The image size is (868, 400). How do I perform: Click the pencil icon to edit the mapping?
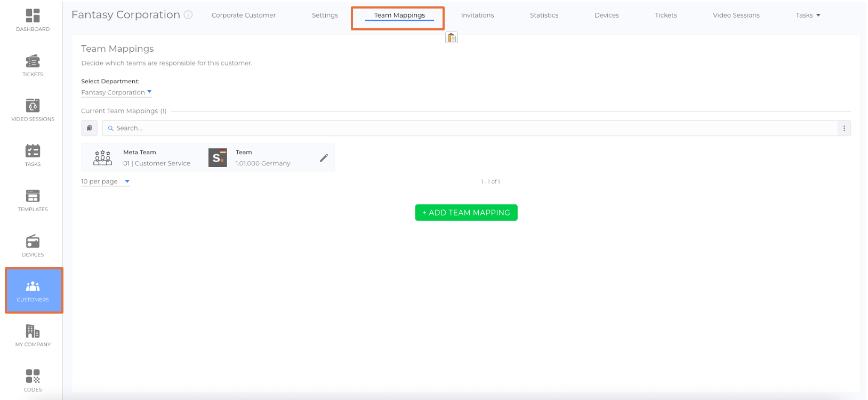324,158
